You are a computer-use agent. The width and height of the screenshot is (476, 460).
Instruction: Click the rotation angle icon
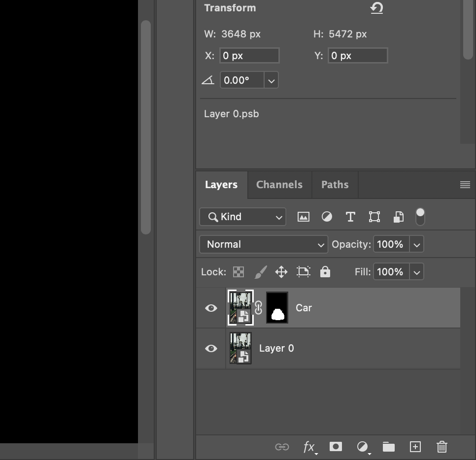click(x=208, y=80)
